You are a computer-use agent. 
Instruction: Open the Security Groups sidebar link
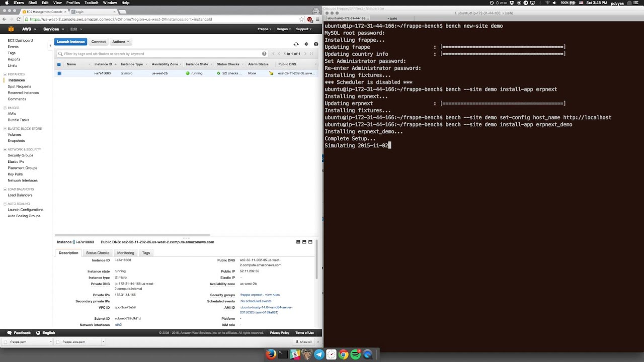pos(21,155)
